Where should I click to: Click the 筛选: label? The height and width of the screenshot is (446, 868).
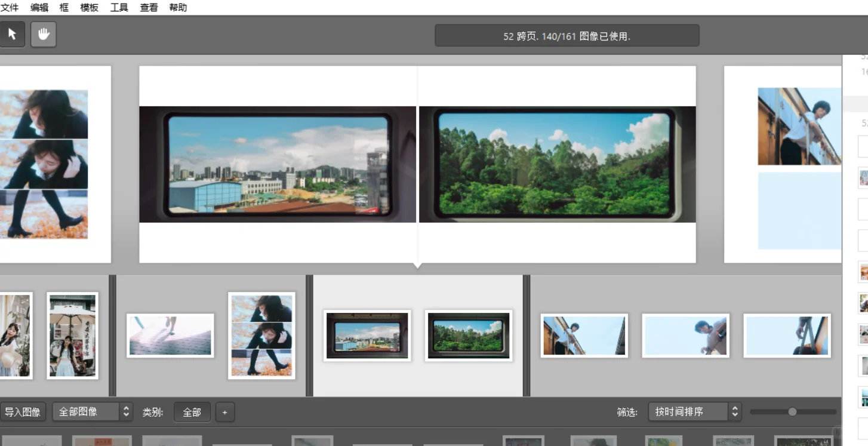pos(627,412)
